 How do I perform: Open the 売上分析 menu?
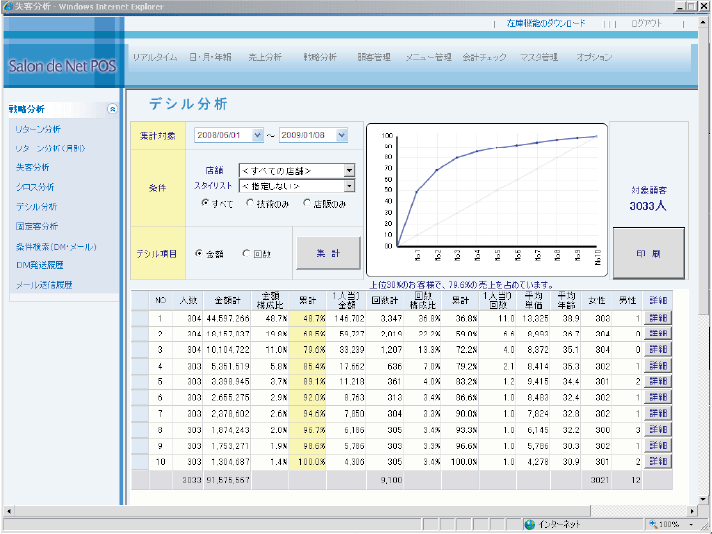click(265, 58)
